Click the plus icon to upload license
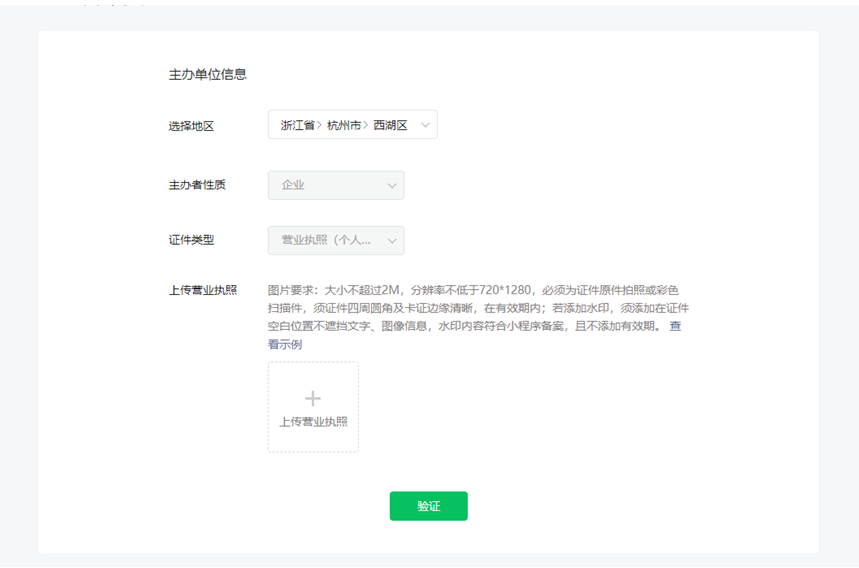 point(313,398)
